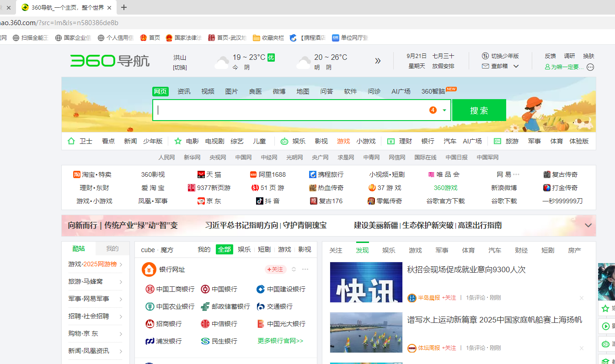This screenshot has height=364, width=615.
Task: Follow 体坛周报 using its +关注 control
Action: [x=449, y=348]
